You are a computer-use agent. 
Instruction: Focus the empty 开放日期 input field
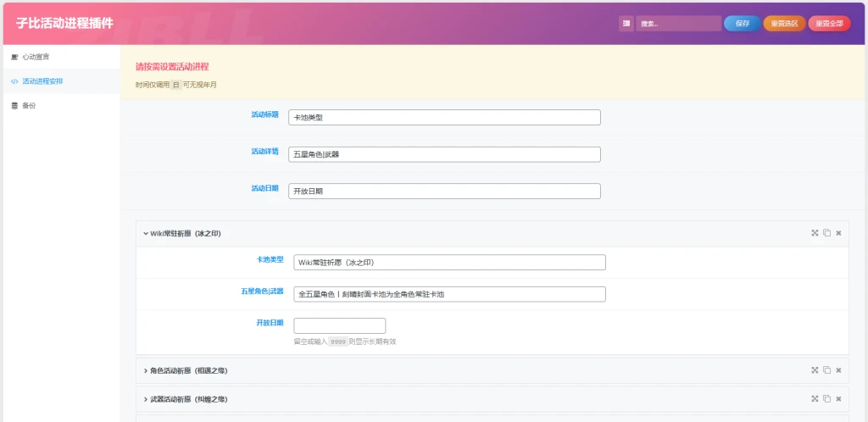339,325
